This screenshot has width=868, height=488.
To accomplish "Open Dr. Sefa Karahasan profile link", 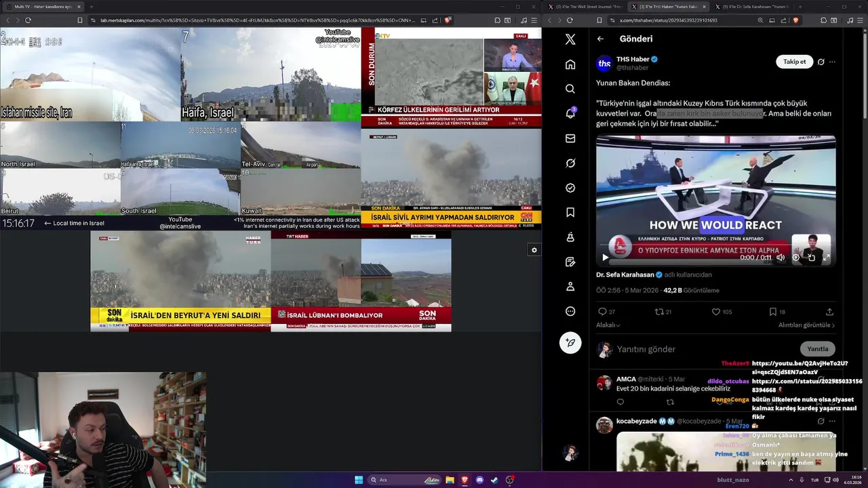I will pyautogui.click(x=625, y=274).
